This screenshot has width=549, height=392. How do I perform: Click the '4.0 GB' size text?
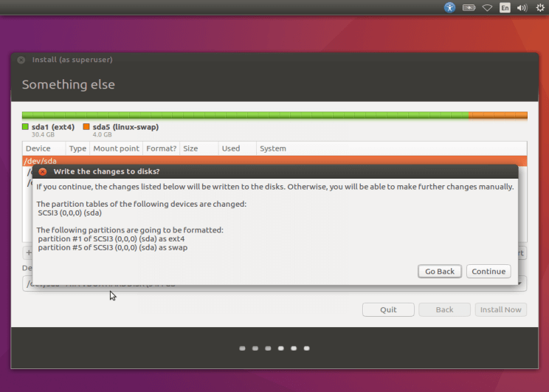[102, 134]
